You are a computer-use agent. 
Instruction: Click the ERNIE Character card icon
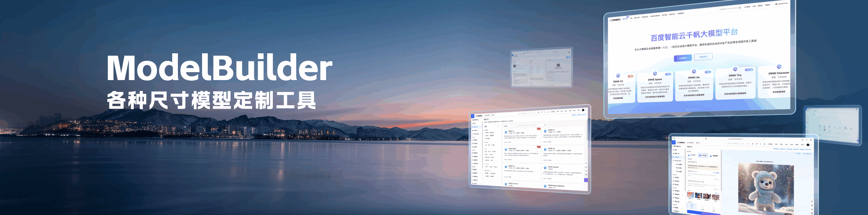pyautogui.click(x=779, y=67)
